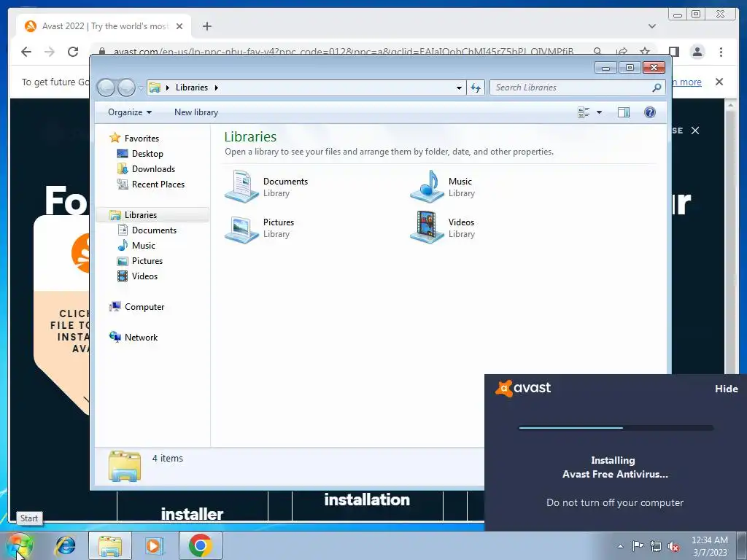Click the zoom magnifier icon in Chrome omnibox
This screenshot has width=747, height=560.
pos(597,51)
